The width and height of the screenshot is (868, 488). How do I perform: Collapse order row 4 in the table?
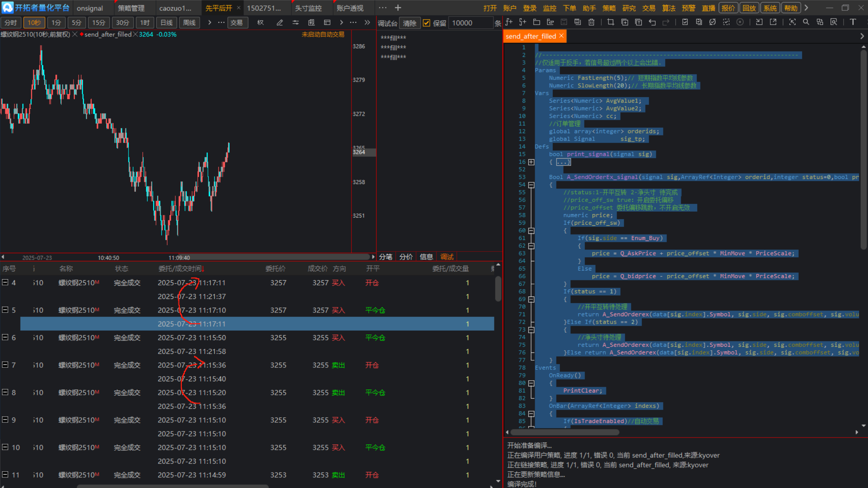click(x=5, y=282)
